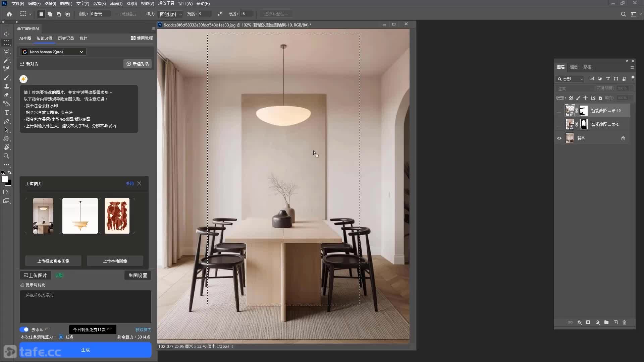Switch to the 历史记录 tab
Image resolution: width=644 pixels, height=362 pixels.
[66, 38]
